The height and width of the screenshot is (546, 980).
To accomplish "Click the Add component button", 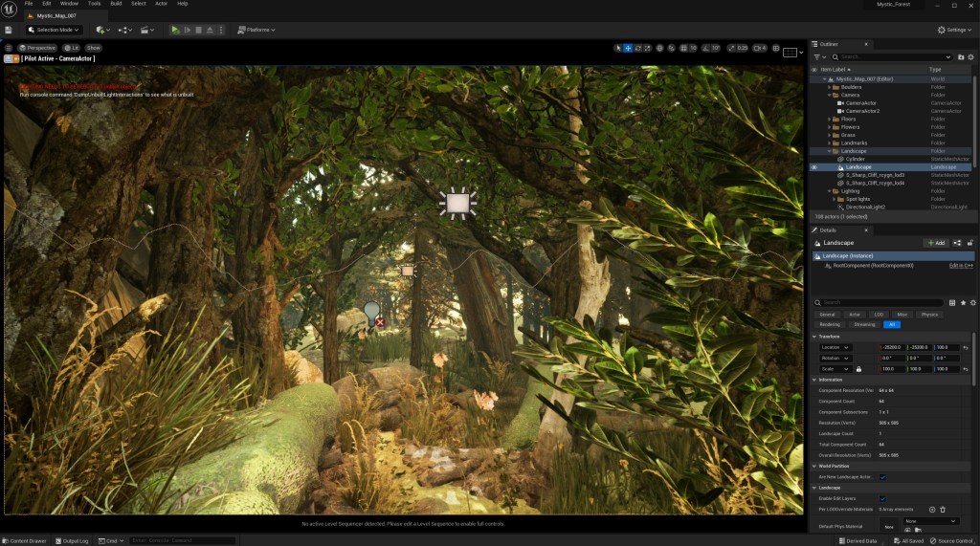I will 935,243.
